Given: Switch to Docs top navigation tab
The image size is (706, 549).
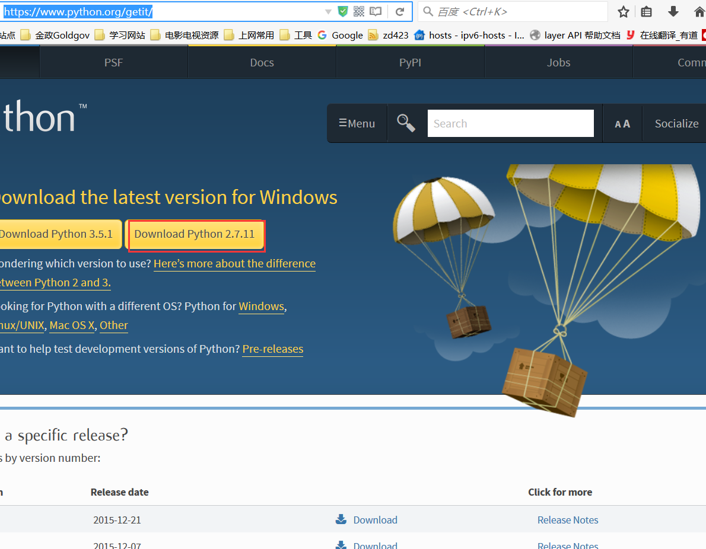Looking at the screenshot, I should [262, 63].
